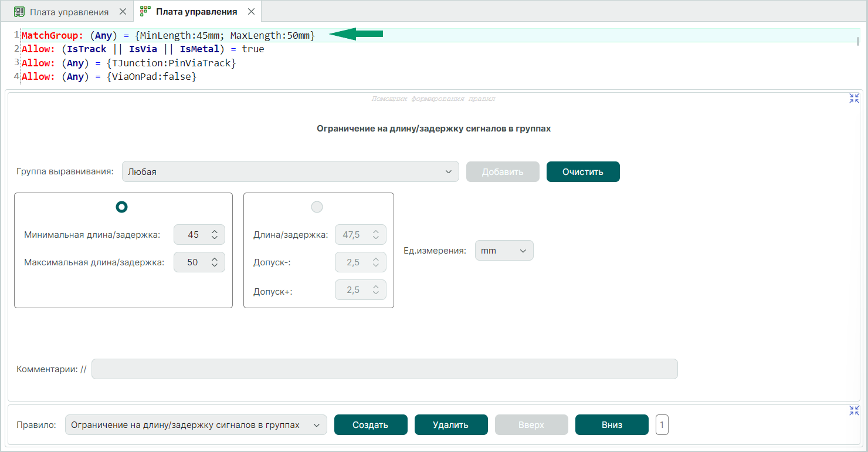
Task: Click the Очистить button
Action: (x=583, y=172)
